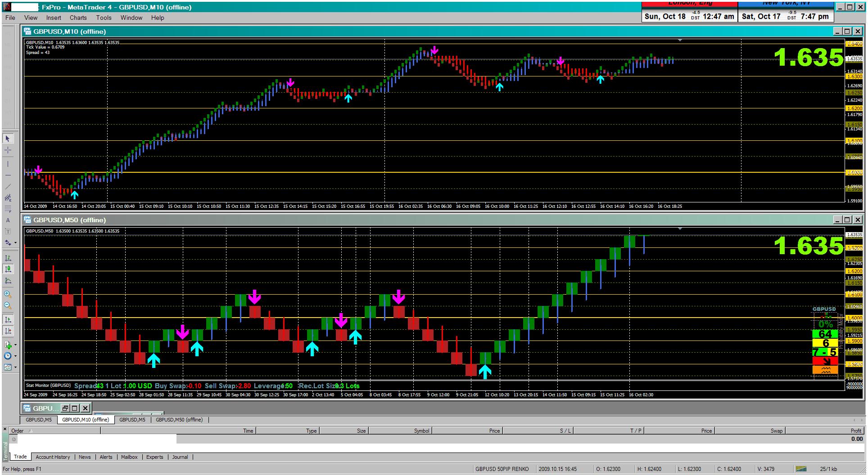Open the Mailbox terminal tab
The height and width of the screenshot is (475, 868).
[129, 457]
